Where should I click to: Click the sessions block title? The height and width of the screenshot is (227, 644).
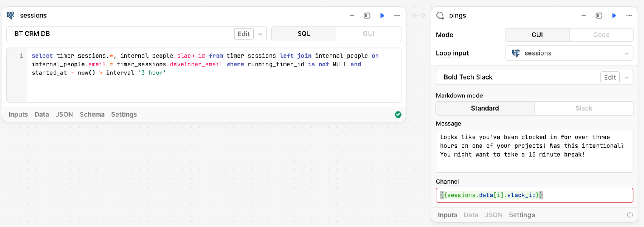(33, 15)
